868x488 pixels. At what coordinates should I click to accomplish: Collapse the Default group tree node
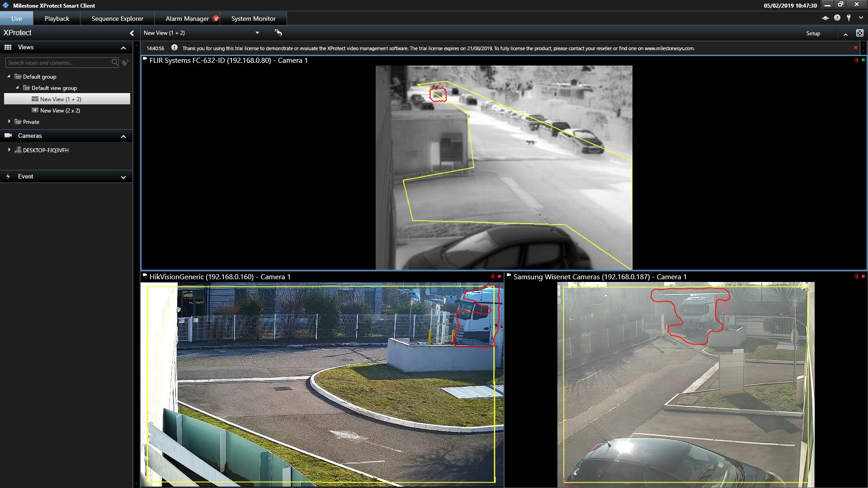click(9, 76)
